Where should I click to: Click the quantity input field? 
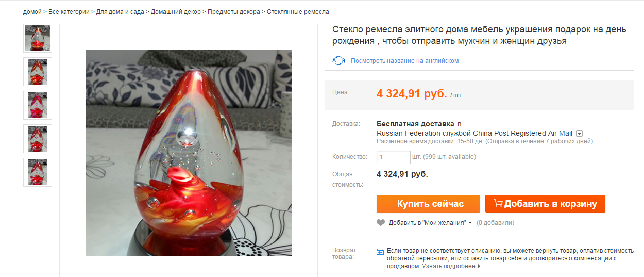pos(394,157)
